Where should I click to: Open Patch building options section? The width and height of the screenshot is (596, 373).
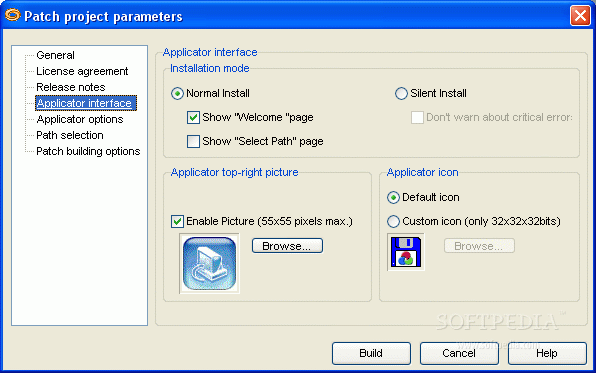(88, 151)
